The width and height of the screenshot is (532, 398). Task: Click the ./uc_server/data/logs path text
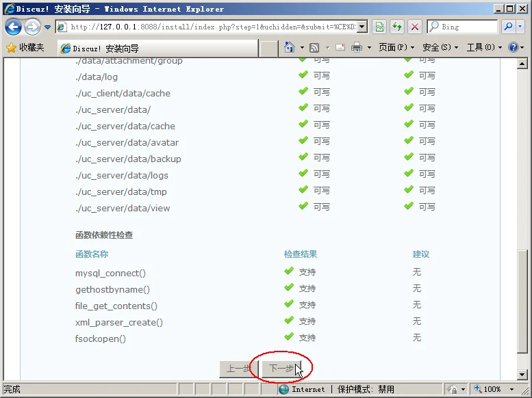(122, 175)
